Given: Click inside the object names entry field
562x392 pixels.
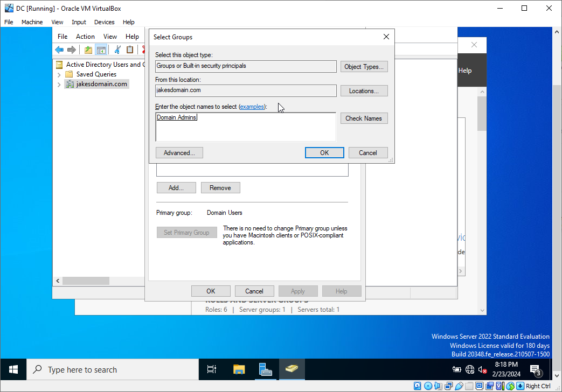Looking at the screenshot, I should tap(246, 127).
